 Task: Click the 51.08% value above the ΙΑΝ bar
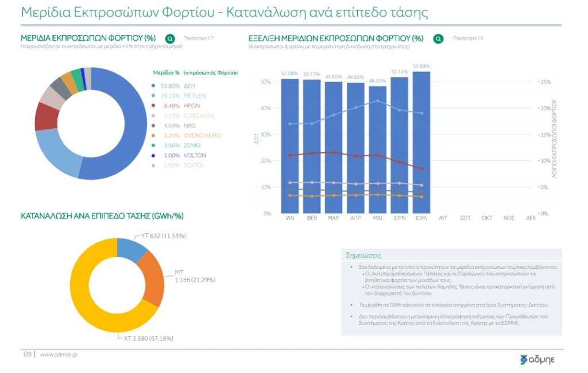click(289, 74)
